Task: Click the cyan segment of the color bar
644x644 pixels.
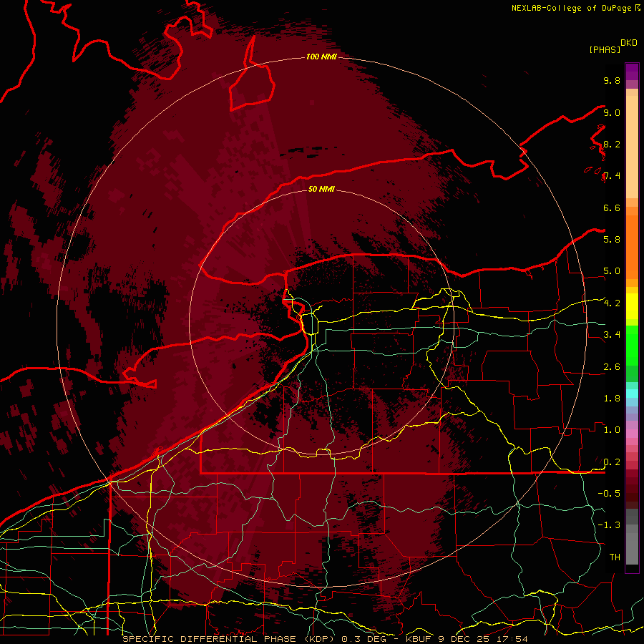Action: pos(632,394)
